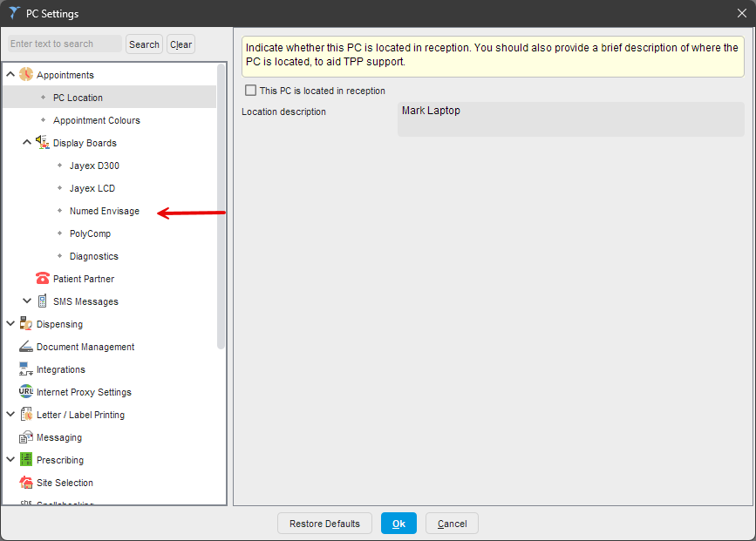Click the Ok button
Screen dimensions: 756x541
tap(398, 524)
